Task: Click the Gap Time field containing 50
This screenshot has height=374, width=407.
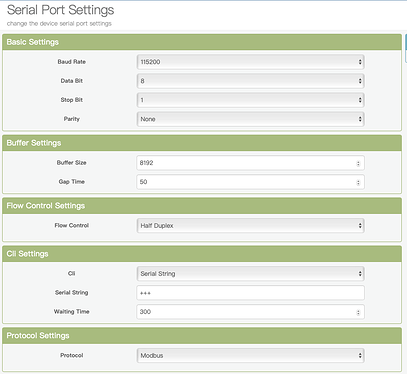Action: [x=250, y=182]
